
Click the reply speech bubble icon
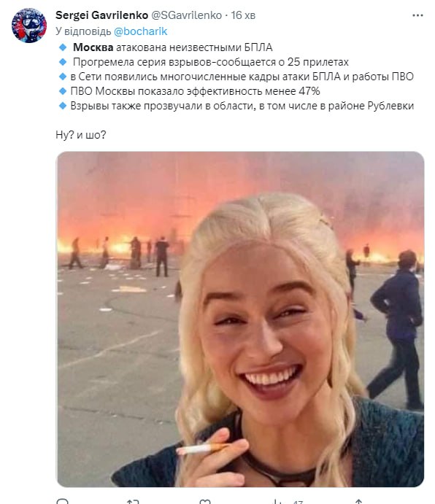62,501
